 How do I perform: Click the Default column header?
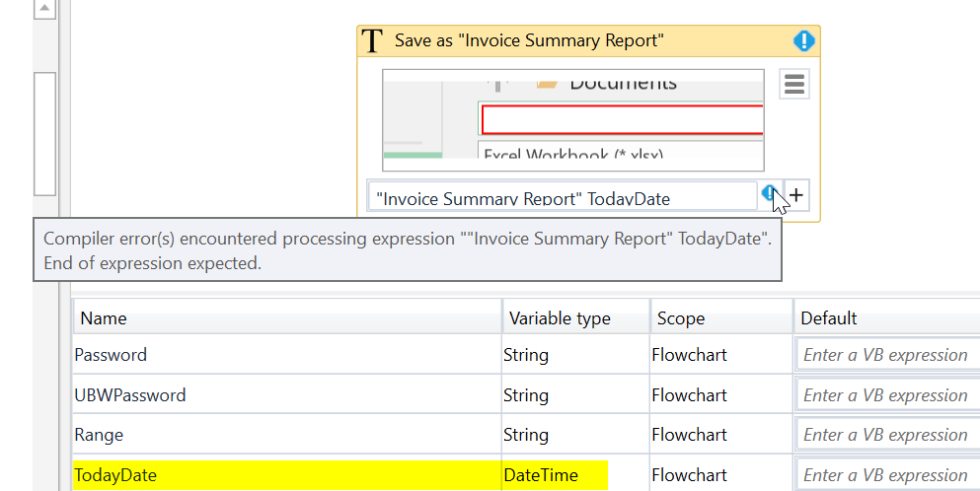(x=886, y=318)
